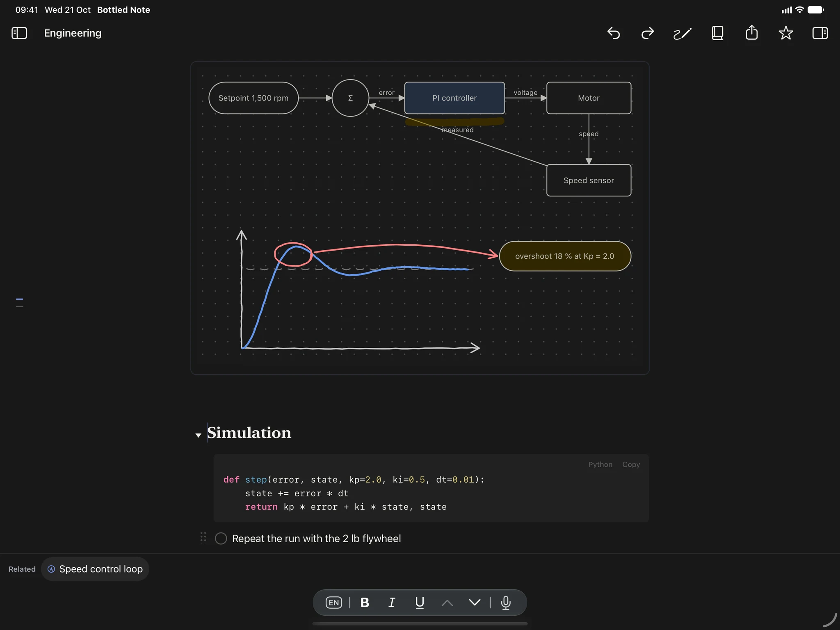
Task: Click the 'error' arrow label
Action: [x=386, y=93]
